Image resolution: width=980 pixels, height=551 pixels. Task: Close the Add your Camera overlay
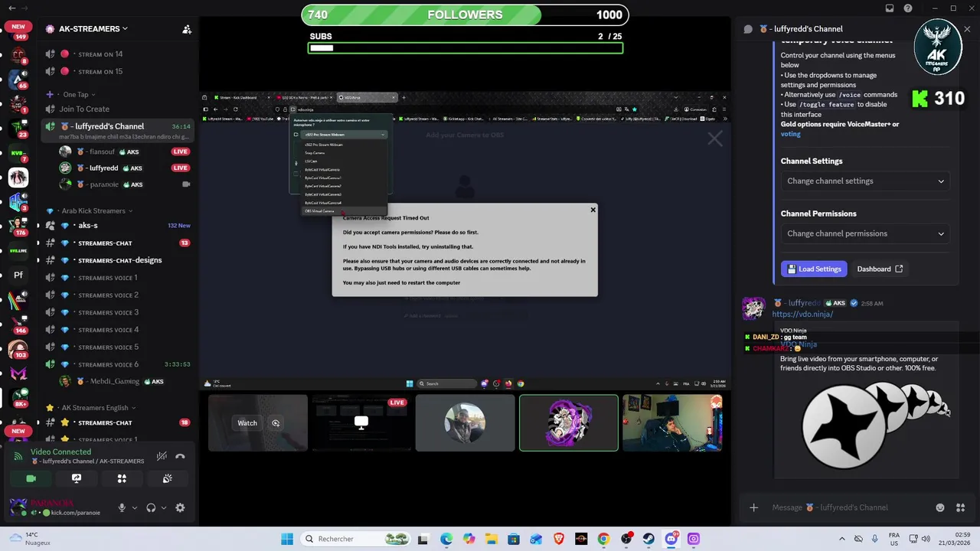pos(714,139)
